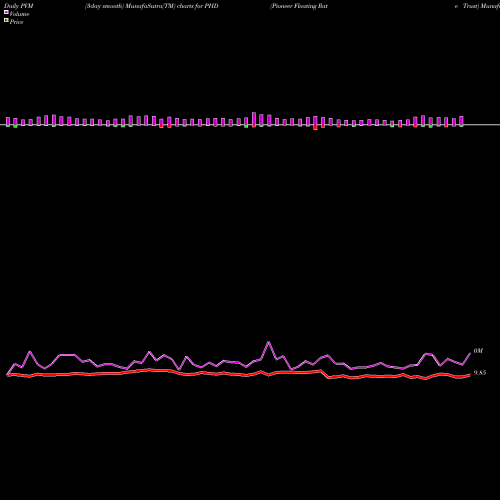Click the '0M' volume axis label
This screenshot has height=500, width=500.
point(478,351)
